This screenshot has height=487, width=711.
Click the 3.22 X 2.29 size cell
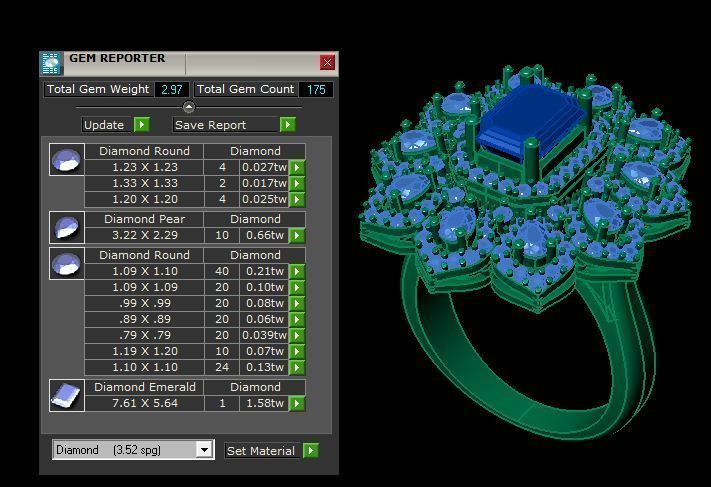click(x=144, y=235)
